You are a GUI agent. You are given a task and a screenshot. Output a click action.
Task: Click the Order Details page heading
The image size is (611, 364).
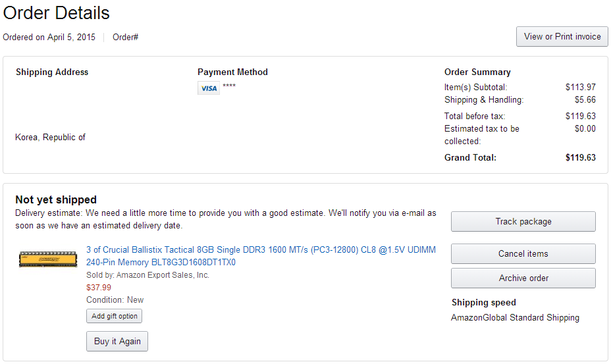(57, 13)
